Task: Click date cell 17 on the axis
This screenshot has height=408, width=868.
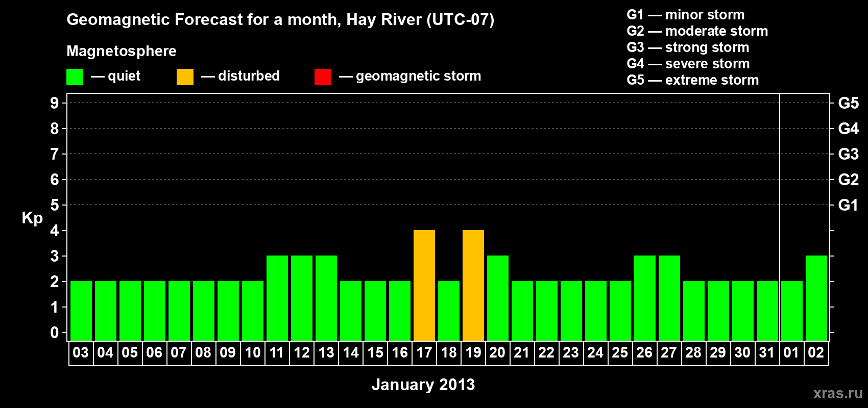Action: pos(424,353)
